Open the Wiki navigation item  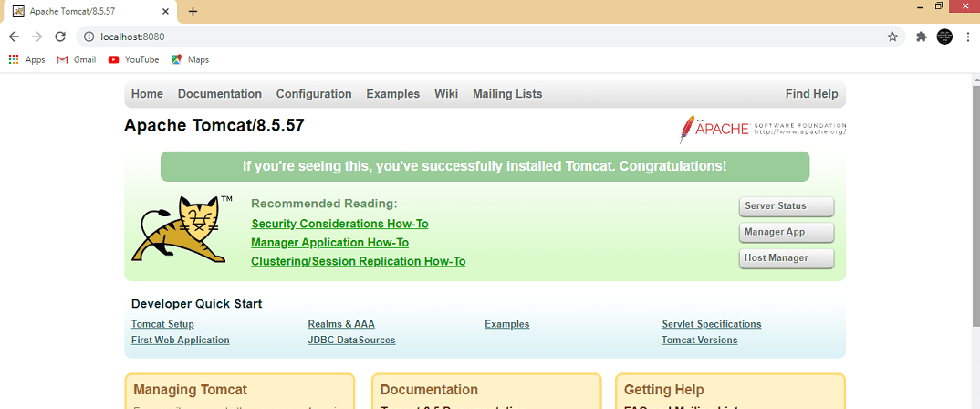point(446,94)
